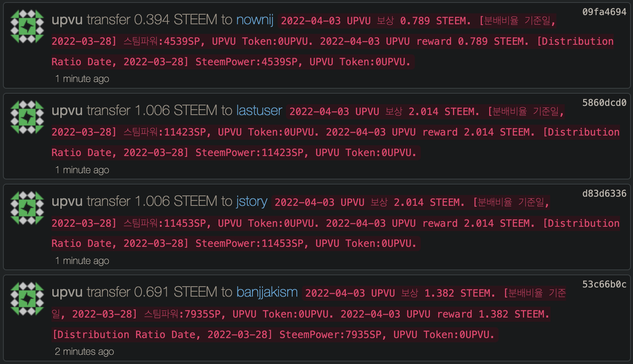
Task: Go to the banjjakism account link
Action: tap(267, 292)
